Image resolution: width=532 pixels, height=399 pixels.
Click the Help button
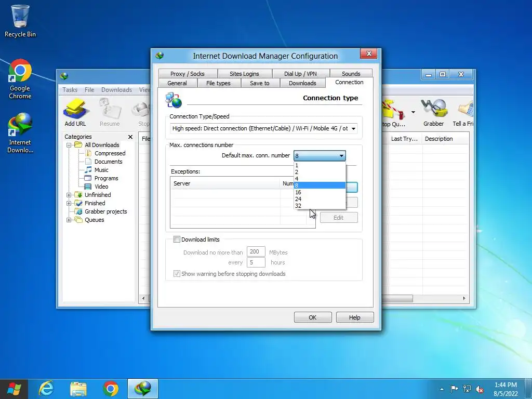pos(354,317)
